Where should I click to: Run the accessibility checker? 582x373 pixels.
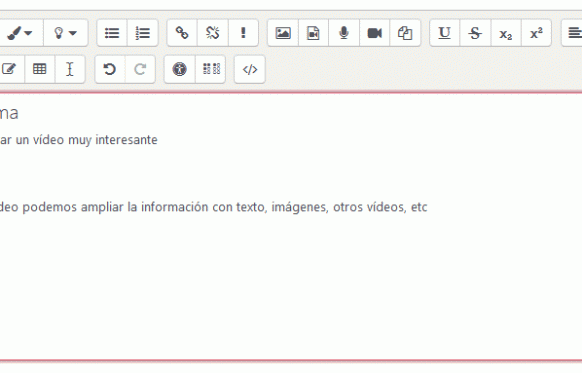180,69
